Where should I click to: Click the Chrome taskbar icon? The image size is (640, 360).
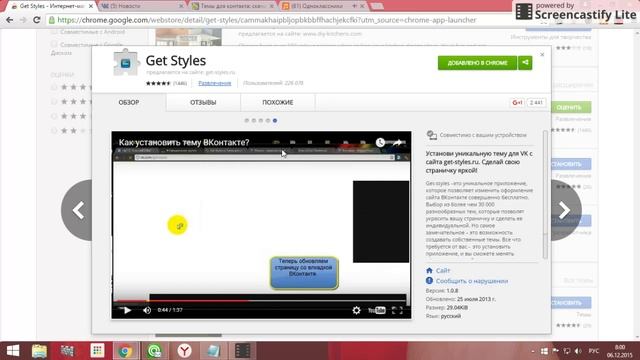coord(125,351)
